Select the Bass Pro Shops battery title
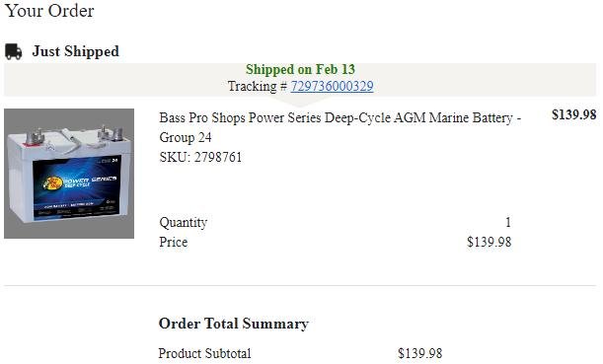603x364 pixels. point(339,127)
